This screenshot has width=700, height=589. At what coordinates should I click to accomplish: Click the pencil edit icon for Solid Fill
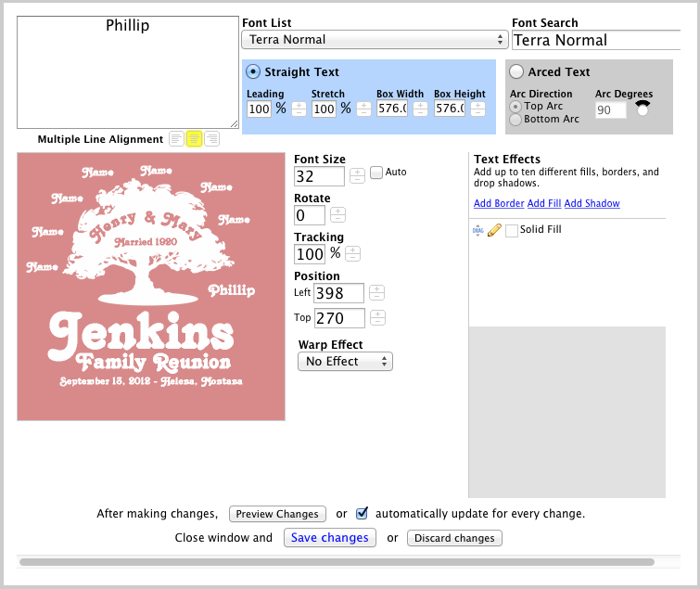[x=494, y=230]
